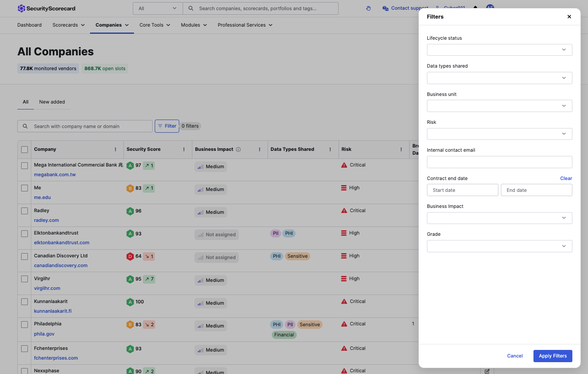Open the Professional Services menu
This screenshot has width=588, height=374.
pos(245,25)
